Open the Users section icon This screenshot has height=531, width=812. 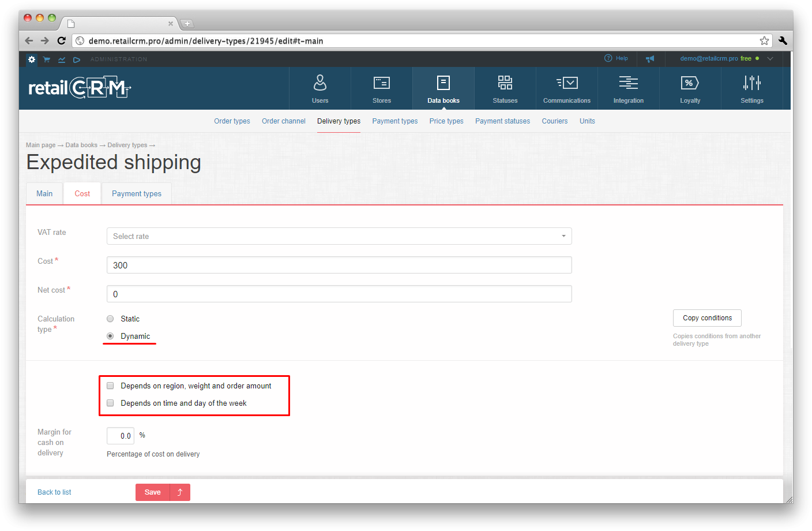[320, 83]
